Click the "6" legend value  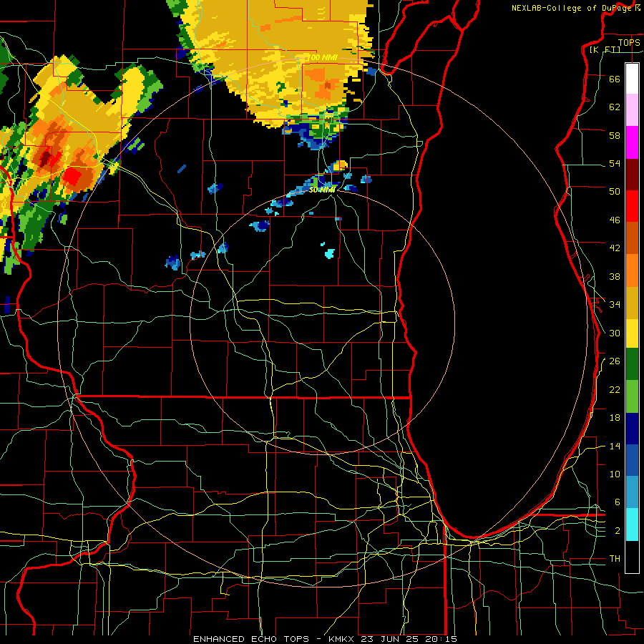tap(617, 502)
